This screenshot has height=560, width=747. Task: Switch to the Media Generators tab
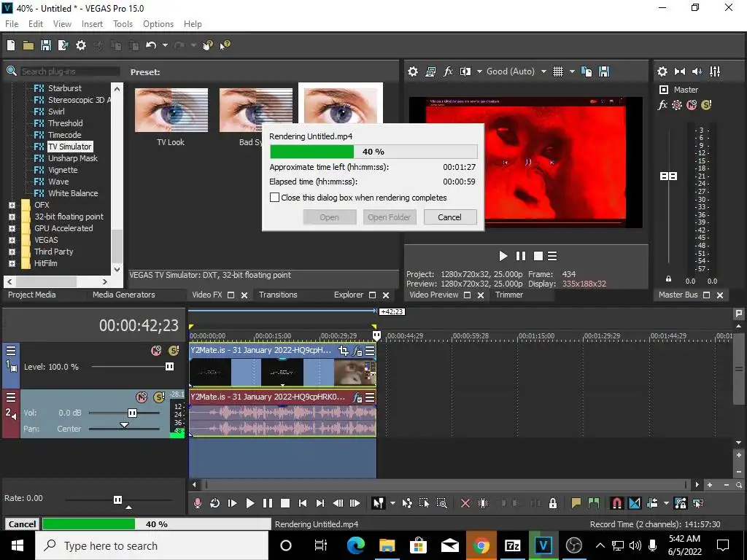point(124,295)
